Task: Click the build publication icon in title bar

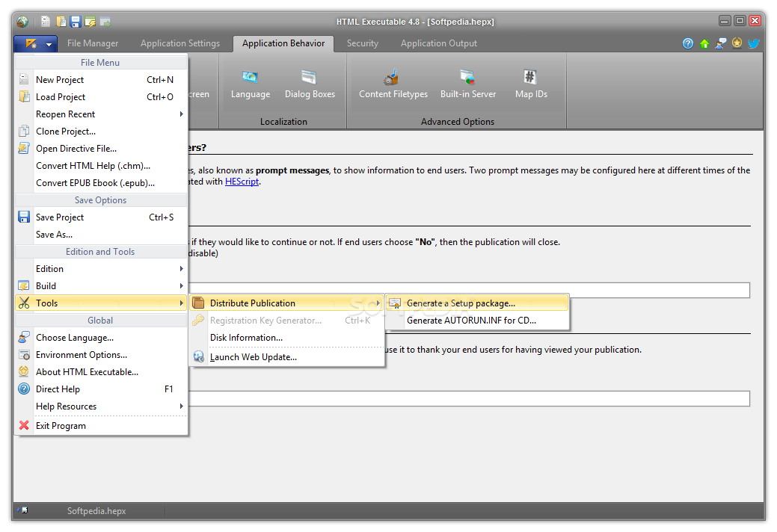Action: click(90, 21)
